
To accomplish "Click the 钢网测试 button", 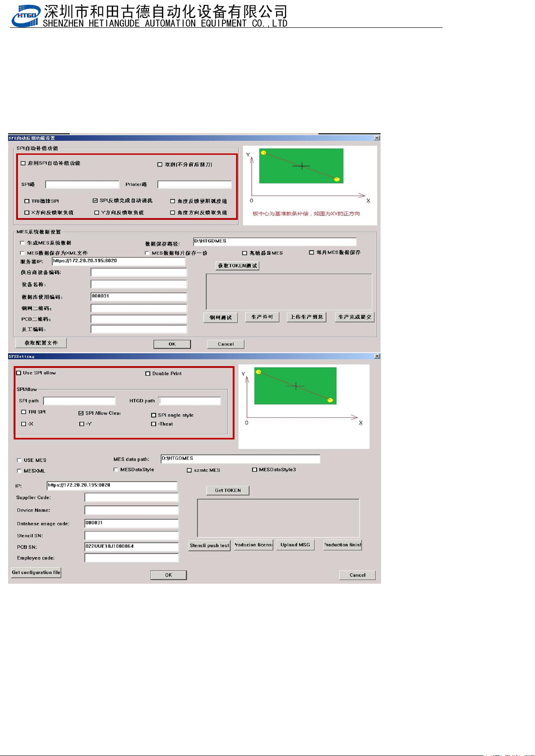I will pyautogui.click(x=220, y=317).
